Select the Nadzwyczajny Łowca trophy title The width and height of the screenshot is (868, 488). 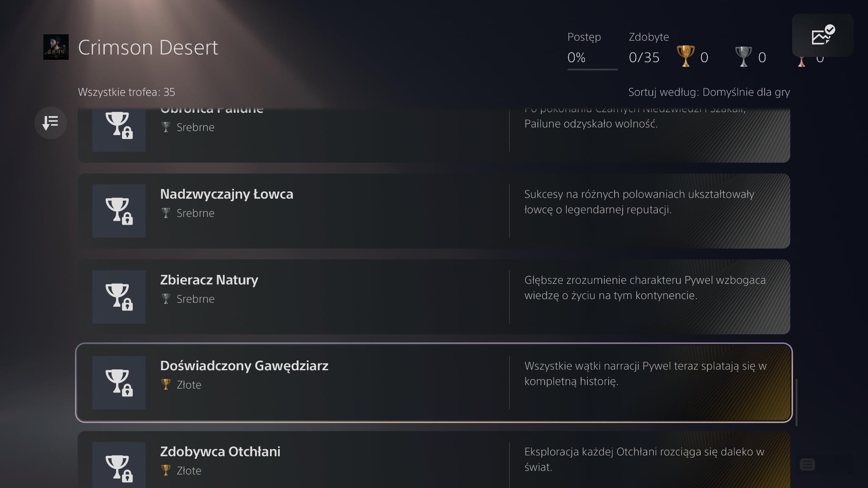point(227,194)
